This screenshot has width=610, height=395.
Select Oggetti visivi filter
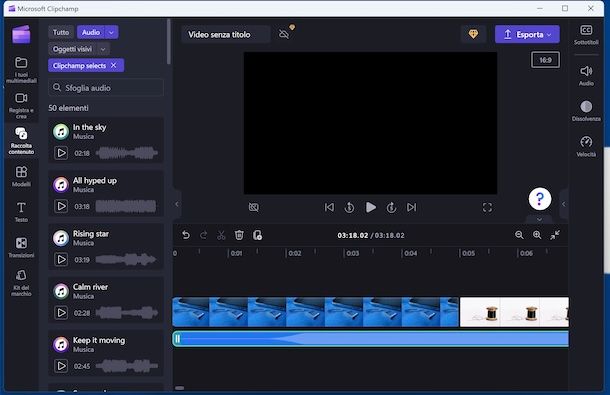(x=72, y=49)
